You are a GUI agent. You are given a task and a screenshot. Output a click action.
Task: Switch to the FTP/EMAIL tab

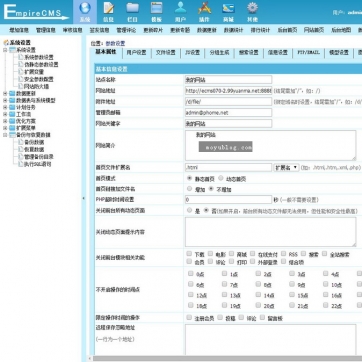point(308,53)
